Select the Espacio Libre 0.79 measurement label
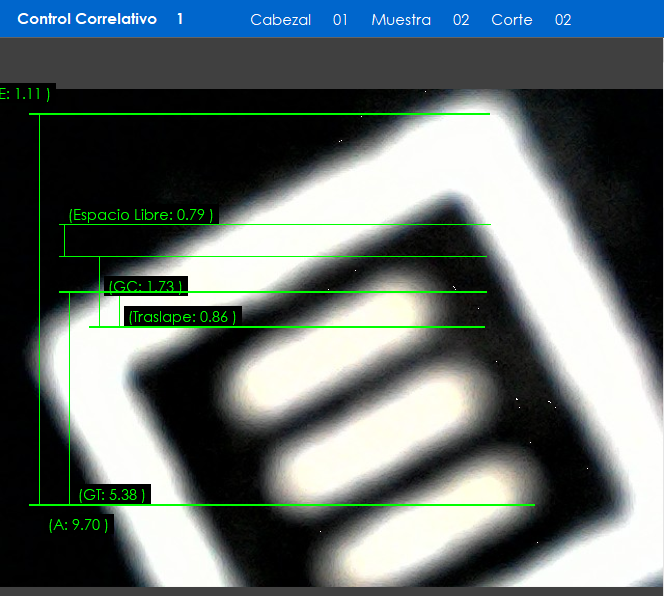 pos(140,214)
